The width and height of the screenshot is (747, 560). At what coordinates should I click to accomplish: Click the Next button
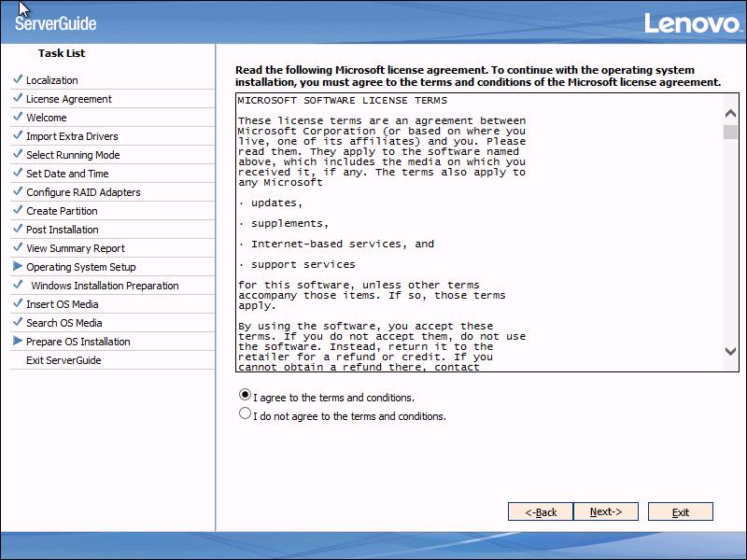click(608, 511)
